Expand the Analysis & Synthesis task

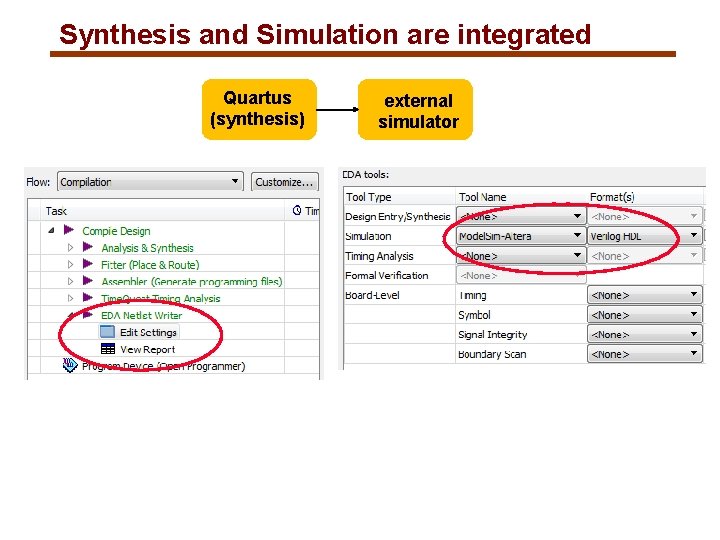click(x=70, y=248)
